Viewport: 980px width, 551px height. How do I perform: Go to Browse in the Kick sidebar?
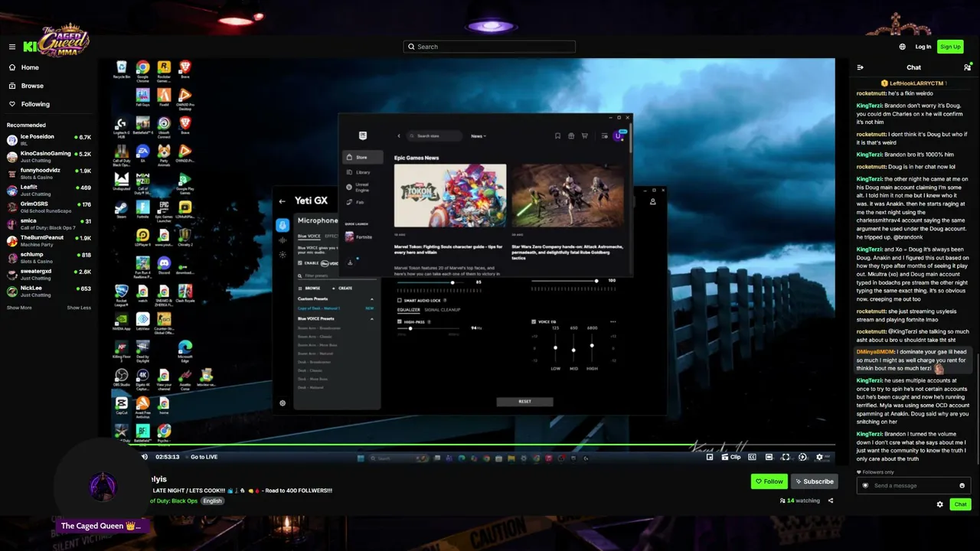click(x=32, y=86)
